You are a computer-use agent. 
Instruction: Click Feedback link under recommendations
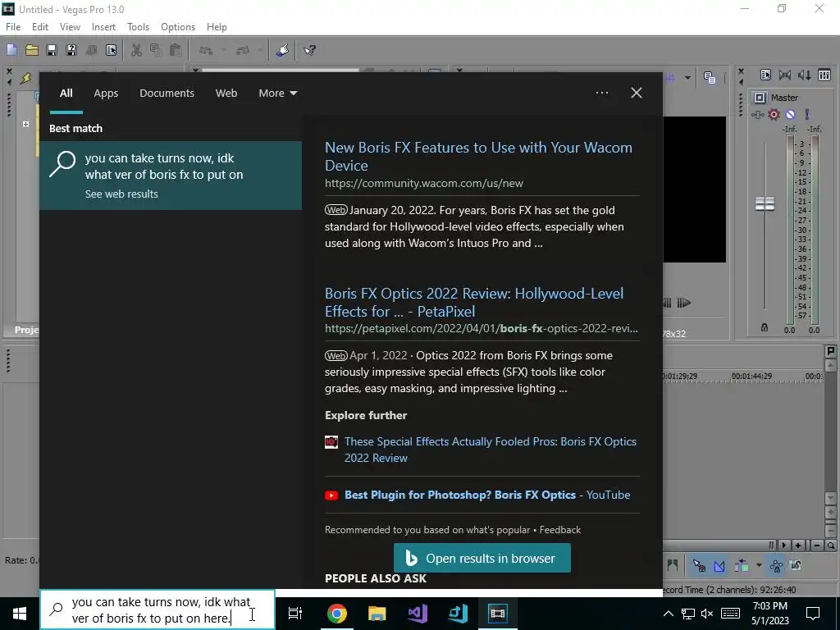[559, 530]
